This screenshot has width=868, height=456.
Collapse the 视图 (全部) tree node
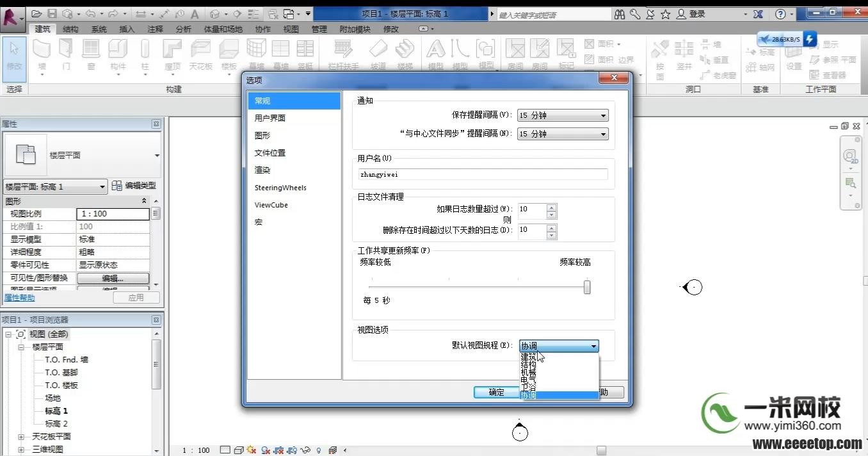9,334
